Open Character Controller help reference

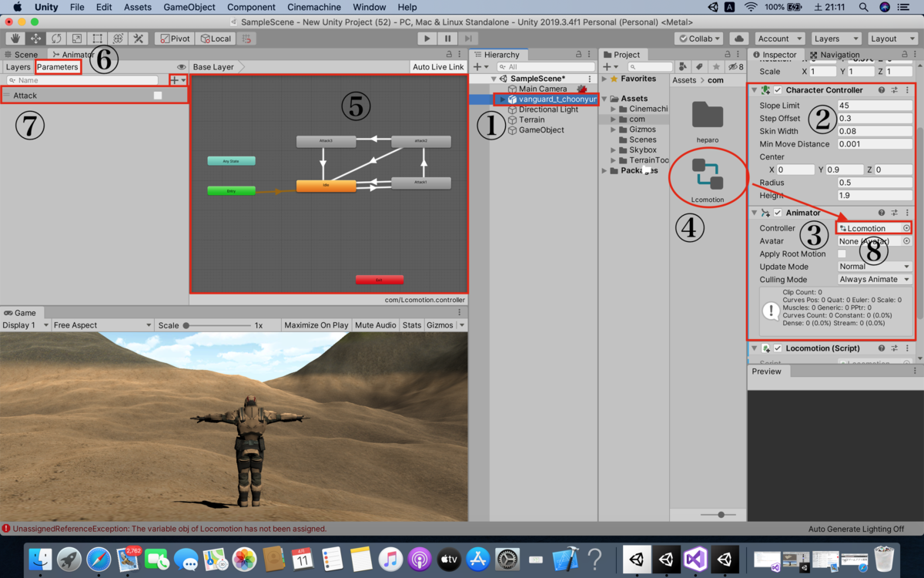[882, 90]
